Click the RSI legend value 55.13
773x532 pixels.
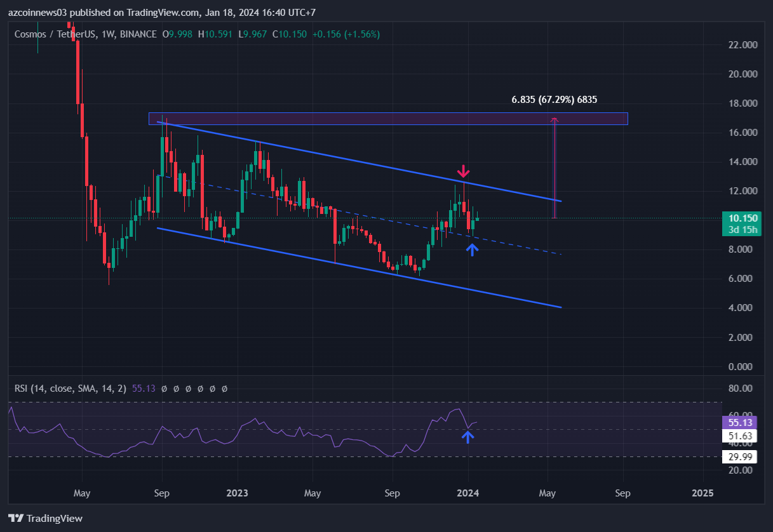coord(144,388)
